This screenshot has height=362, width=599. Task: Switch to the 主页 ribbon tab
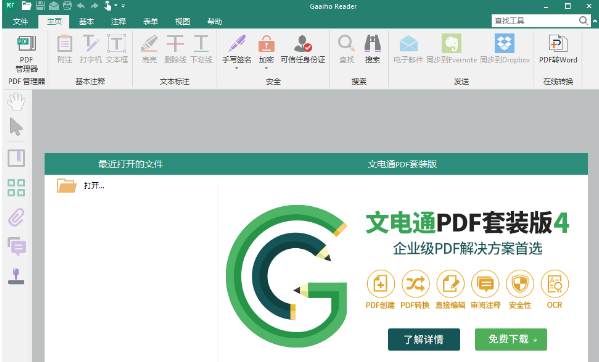[x=54, y=21]
